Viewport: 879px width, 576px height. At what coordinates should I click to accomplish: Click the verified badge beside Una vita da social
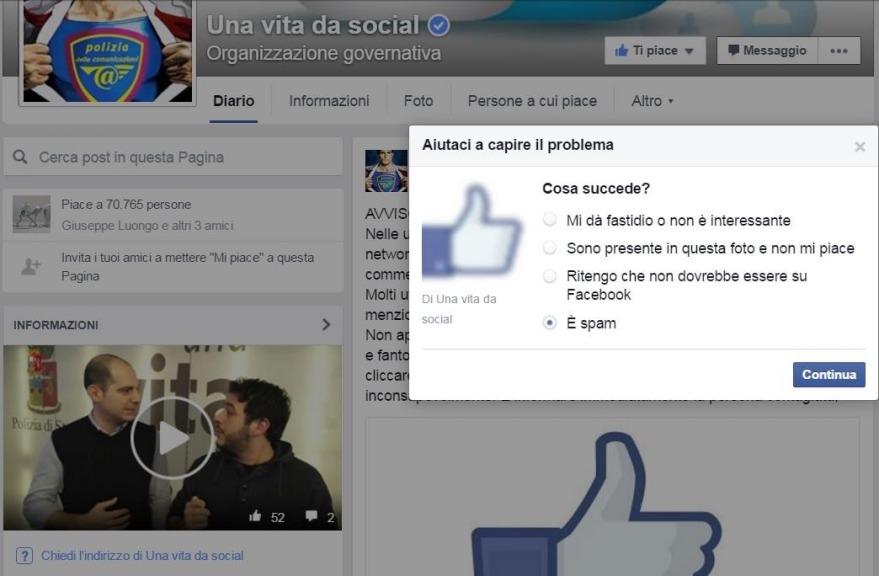(438, 25)
